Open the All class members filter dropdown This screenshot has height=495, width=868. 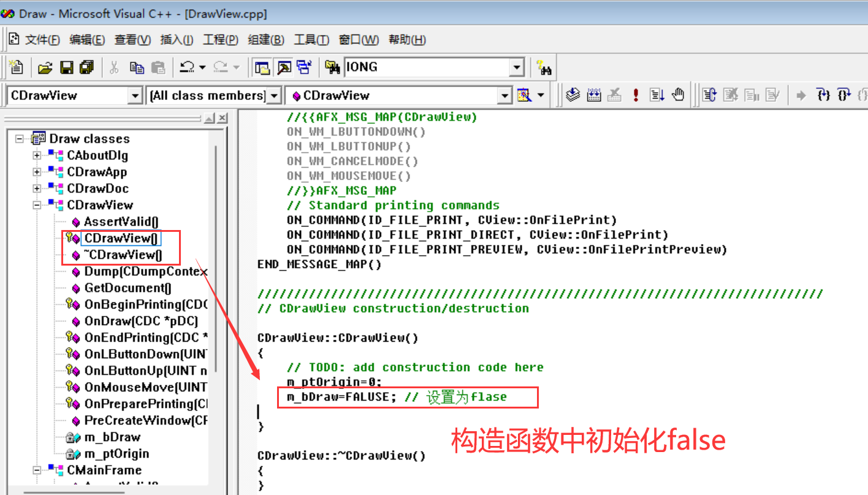click(274, 95)
